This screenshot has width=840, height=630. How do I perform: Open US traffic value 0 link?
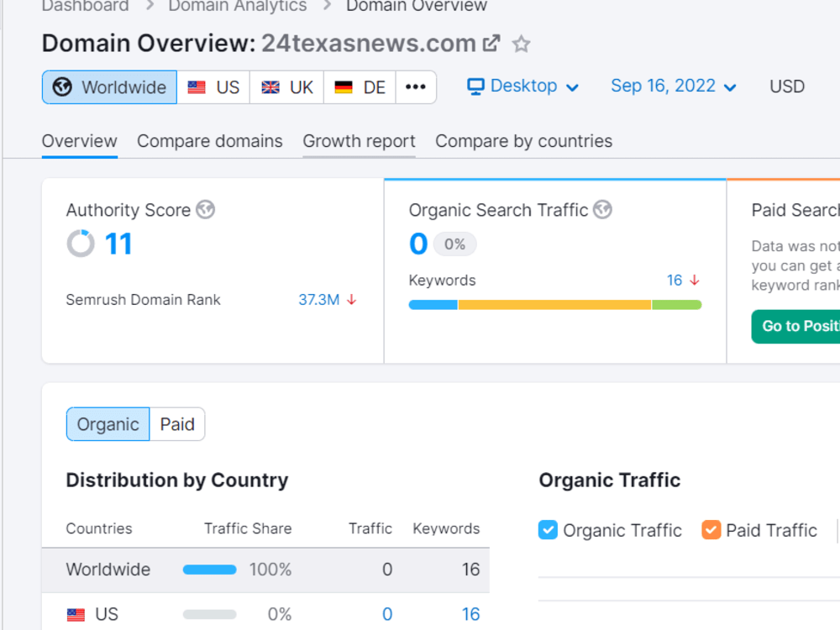[386, 614]
